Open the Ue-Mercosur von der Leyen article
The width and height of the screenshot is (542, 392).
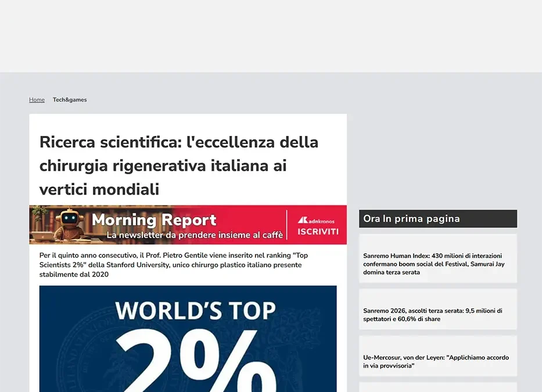pos(438,356)
